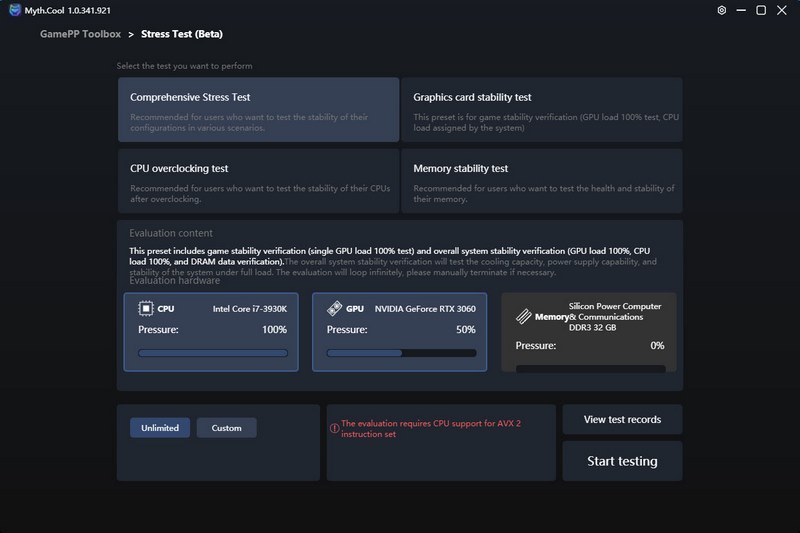Click the Start testing button
This screenshot has width=800, height=533.
coord(622,461)
